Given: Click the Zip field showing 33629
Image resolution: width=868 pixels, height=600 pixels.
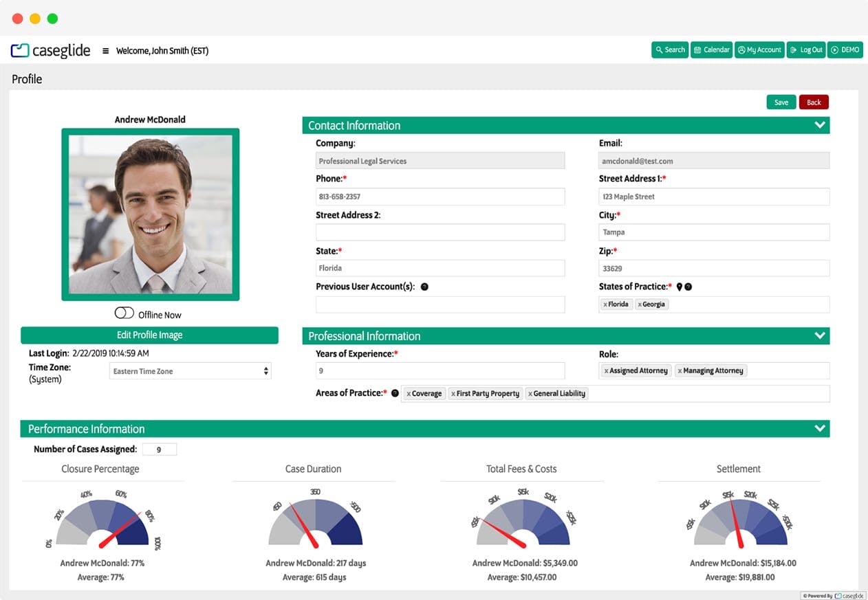Looking at the screenshot, I should pyautogui.click(x=714, y=268).
